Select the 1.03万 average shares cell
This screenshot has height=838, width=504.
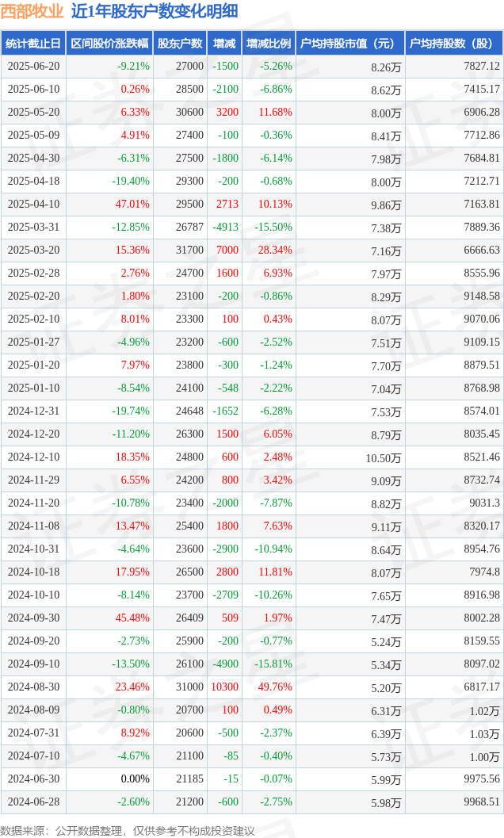tap(484, 734)
